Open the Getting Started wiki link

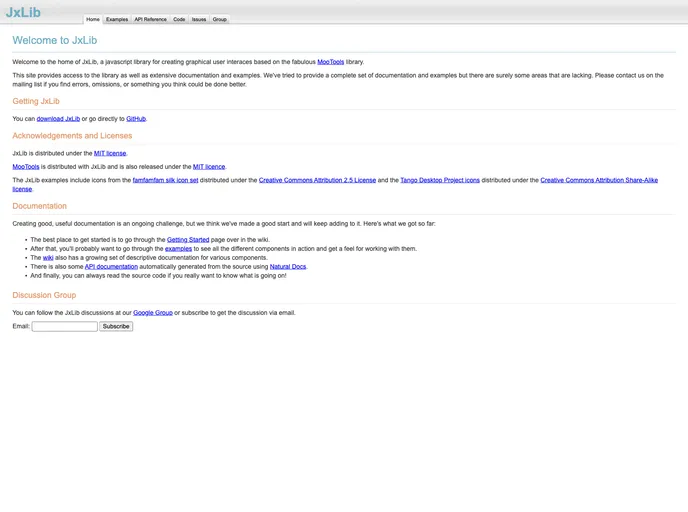click(x=188, y=240)
